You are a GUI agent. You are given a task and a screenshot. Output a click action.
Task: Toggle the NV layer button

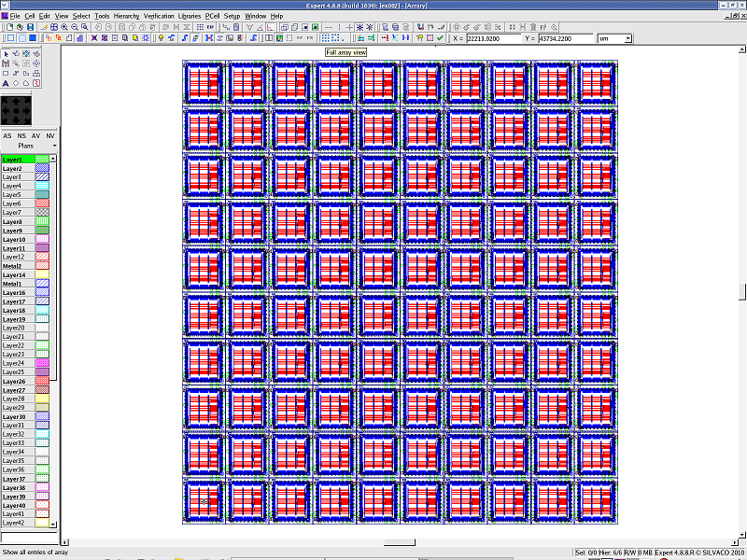click(x=49, y=135)
